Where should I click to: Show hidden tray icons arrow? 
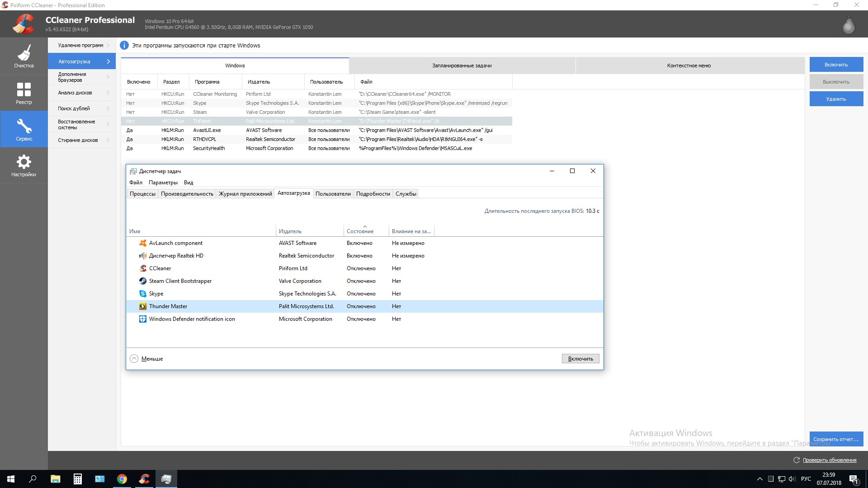[x=759, y=479]
